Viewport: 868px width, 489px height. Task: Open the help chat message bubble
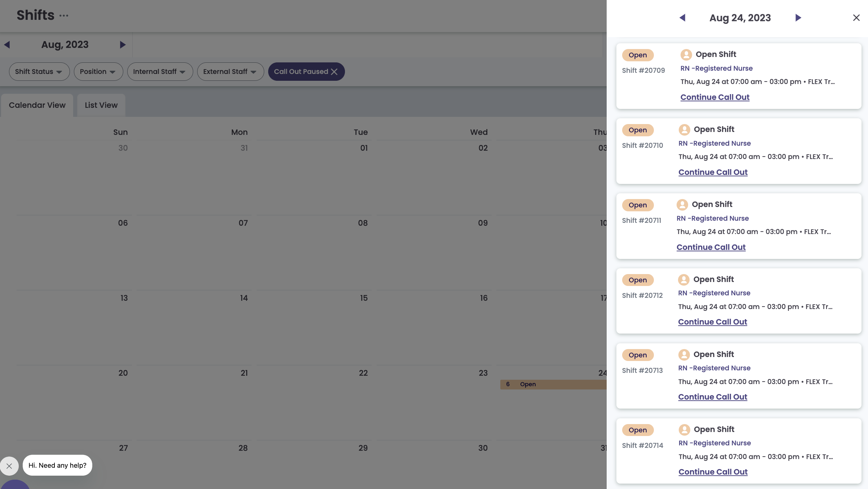(57, 465)
